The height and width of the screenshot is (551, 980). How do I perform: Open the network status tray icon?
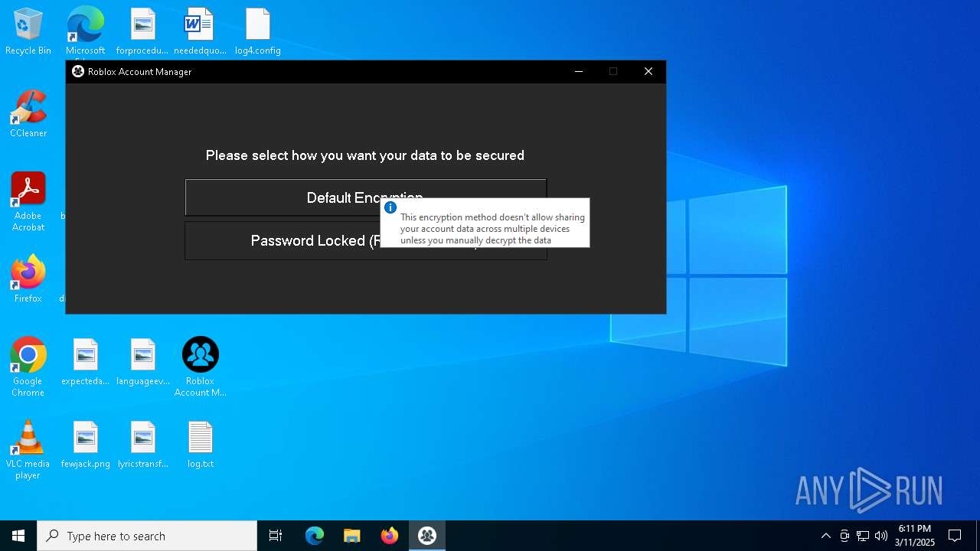point(863,536)
